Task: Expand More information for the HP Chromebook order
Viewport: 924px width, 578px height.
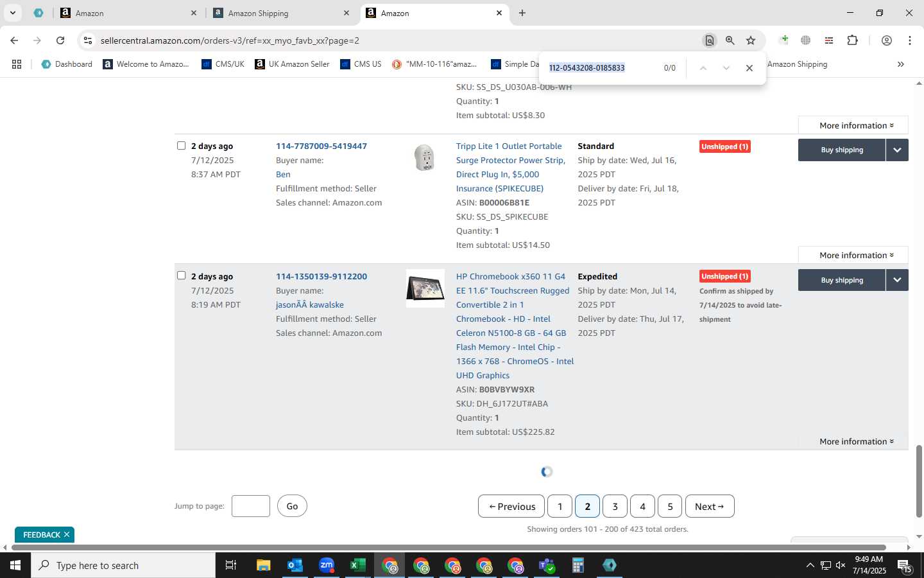Action: [x=853, y=441]
